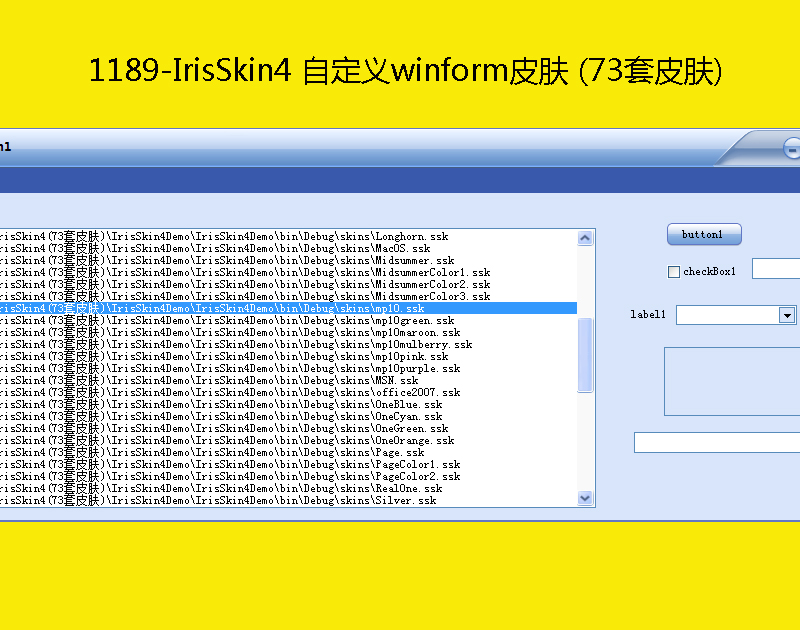Click the text field next to checkBox1
Screen dimensions: 800x630
(776, 269)
